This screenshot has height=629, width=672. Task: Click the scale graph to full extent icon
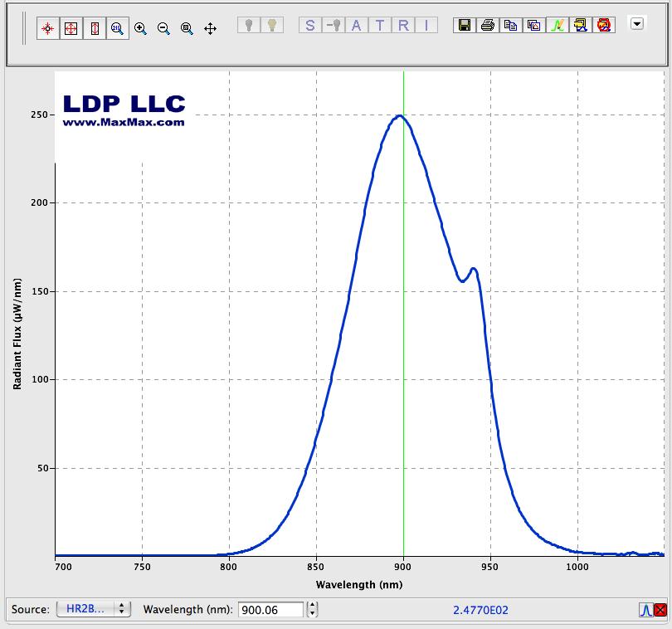point(71,29)
